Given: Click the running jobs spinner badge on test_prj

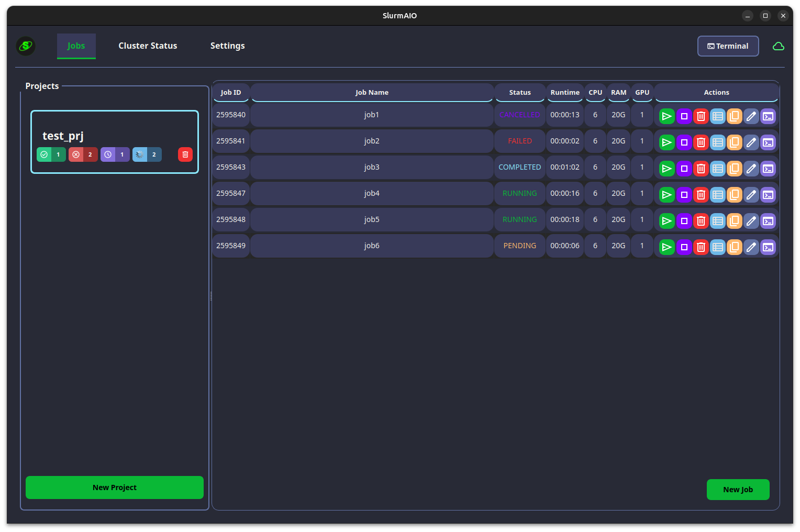Looking at the screenshot, I should pos(147,154).
